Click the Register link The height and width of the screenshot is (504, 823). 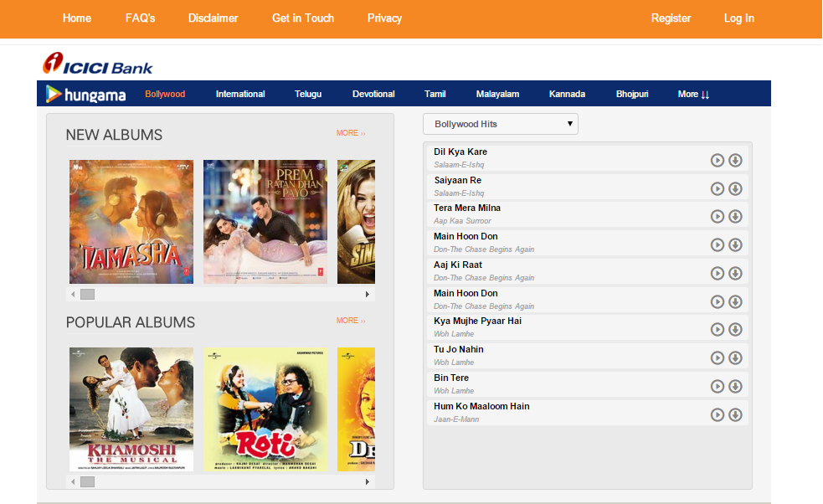[671, 18]
